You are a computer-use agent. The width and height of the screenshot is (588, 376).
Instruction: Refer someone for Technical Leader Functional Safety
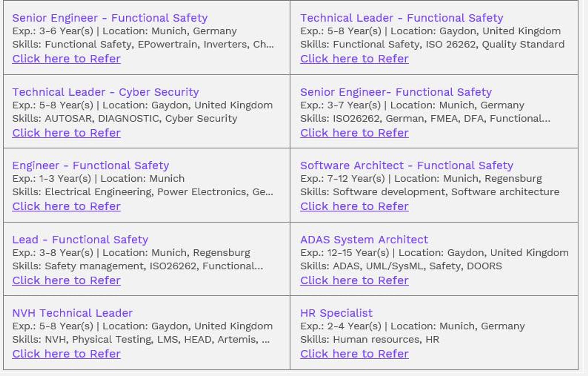click(x=354, y=59)
